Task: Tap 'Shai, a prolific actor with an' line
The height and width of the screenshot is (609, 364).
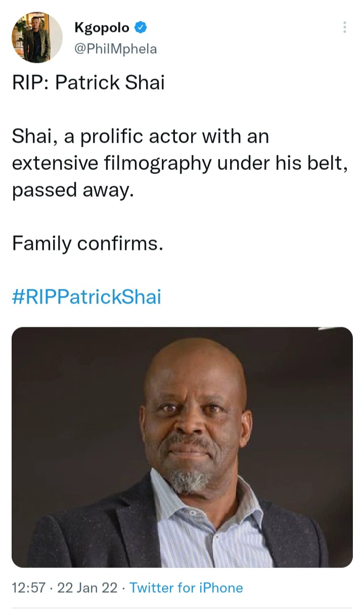Action: coord(141,137)
